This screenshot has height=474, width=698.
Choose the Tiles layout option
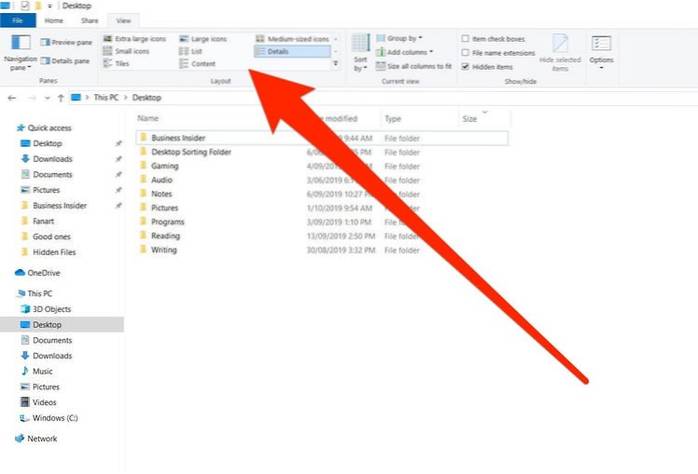pyautogui.click(x=123, y=63)
